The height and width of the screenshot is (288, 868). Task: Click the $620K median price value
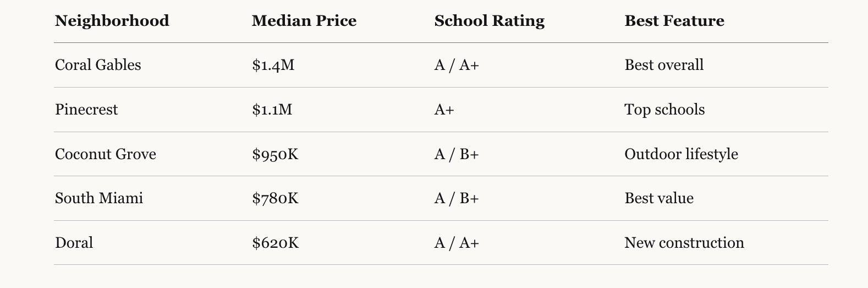click(276, 243)
